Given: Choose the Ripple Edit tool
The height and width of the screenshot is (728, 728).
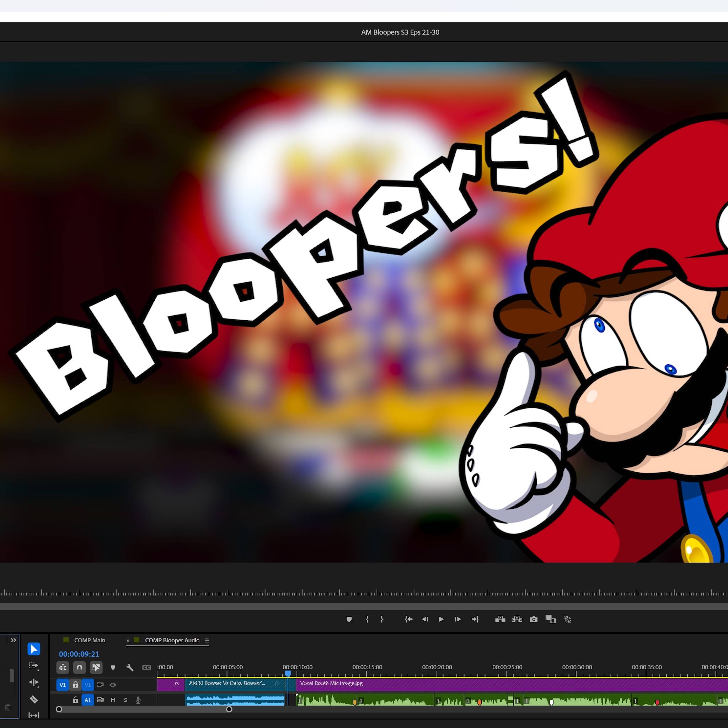Looking at the screenshot, I should [33, 682].
